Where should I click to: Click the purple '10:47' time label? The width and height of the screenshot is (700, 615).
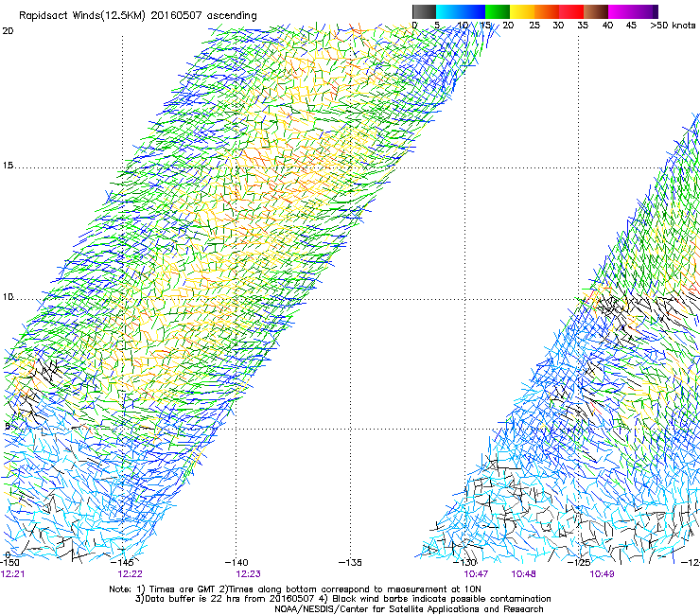pos(476,574)
